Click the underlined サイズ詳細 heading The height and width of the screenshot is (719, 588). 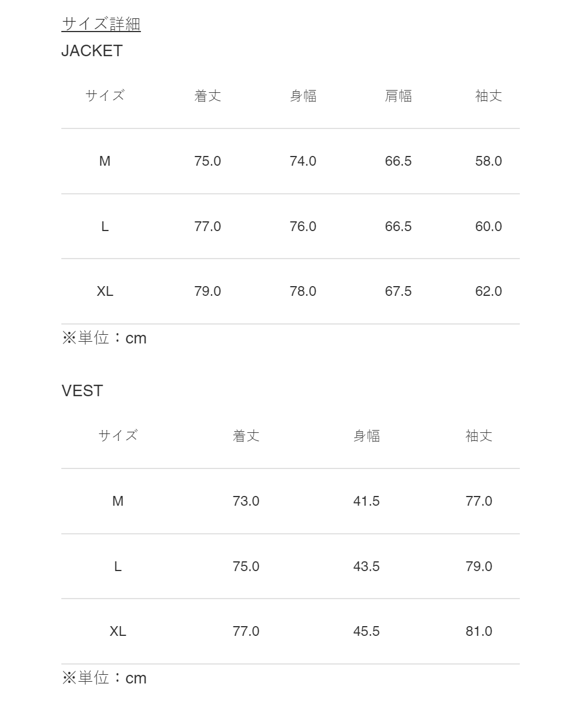tap(101, 24)
